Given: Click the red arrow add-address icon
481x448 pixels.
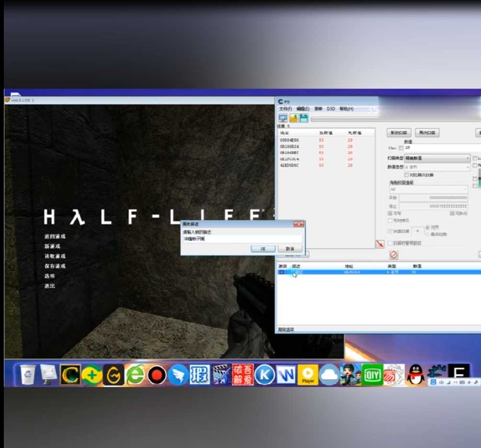Looking at the screenshot, I should [x=380, y=244].
